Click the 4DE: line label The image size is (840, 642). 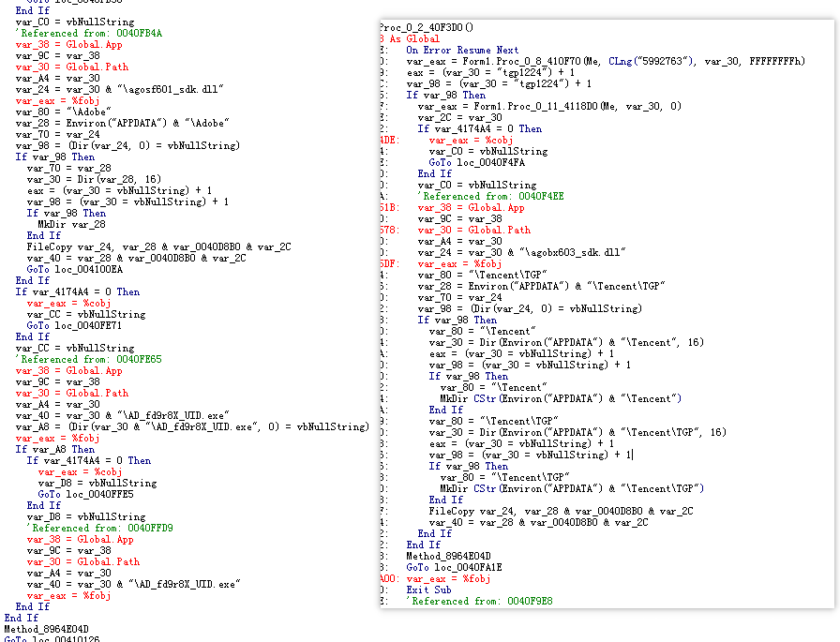tap(388, 140)
